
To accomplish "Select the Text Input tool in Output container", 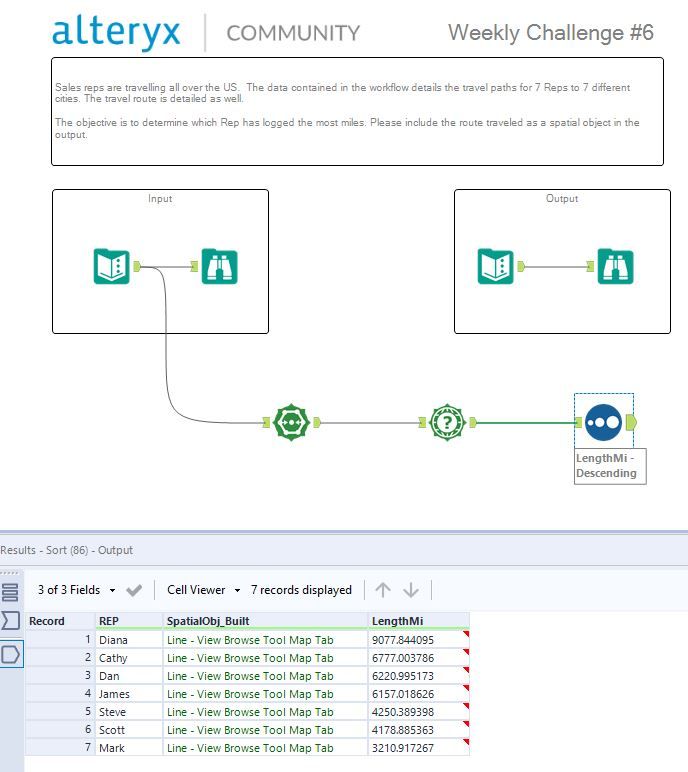I will pyautogui.click(x=495, y=266).
